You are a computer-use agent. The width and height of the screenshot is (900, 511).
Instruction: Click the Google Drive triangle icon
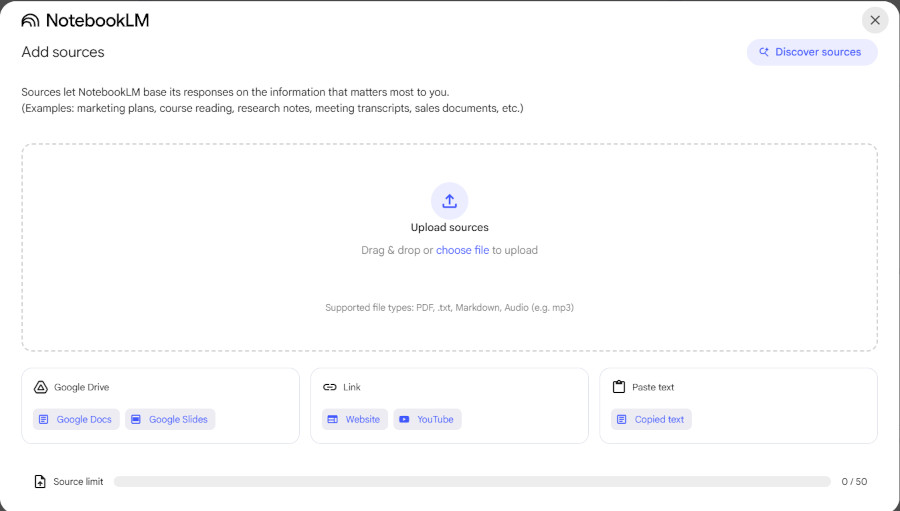pos(40,387)
